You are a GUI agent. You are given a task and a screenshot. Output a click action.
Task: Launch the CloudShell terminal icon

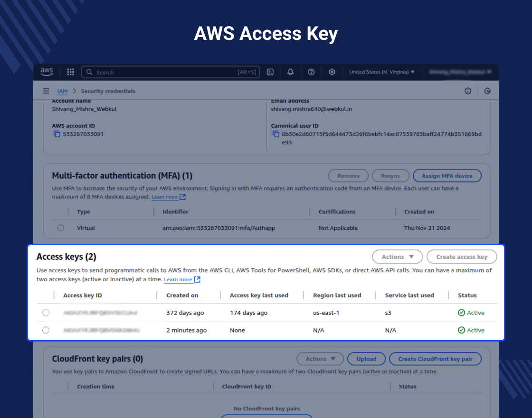pos(270,72)
